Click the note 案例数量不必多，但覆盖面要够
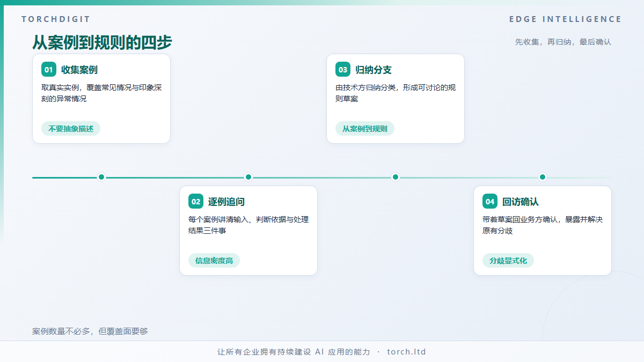Viewport: 644px width, 362px height. point(90,331)
